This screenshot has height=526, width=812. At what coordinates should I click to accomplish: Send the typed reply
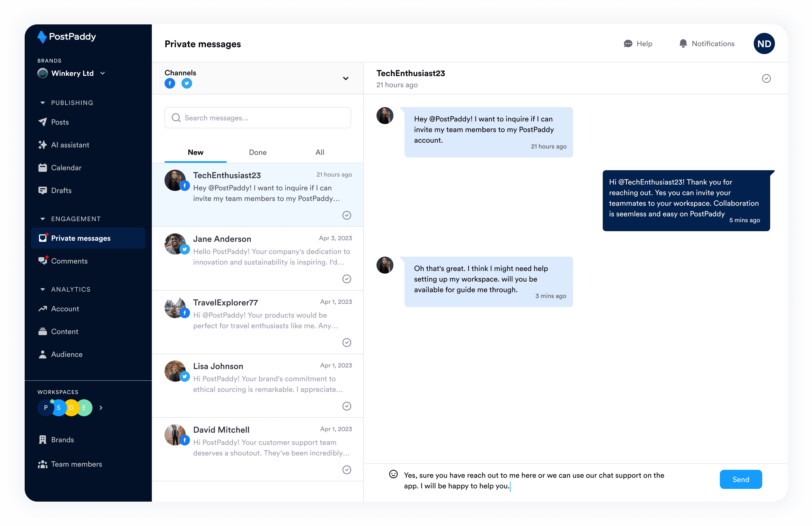[x=740, y=479]
